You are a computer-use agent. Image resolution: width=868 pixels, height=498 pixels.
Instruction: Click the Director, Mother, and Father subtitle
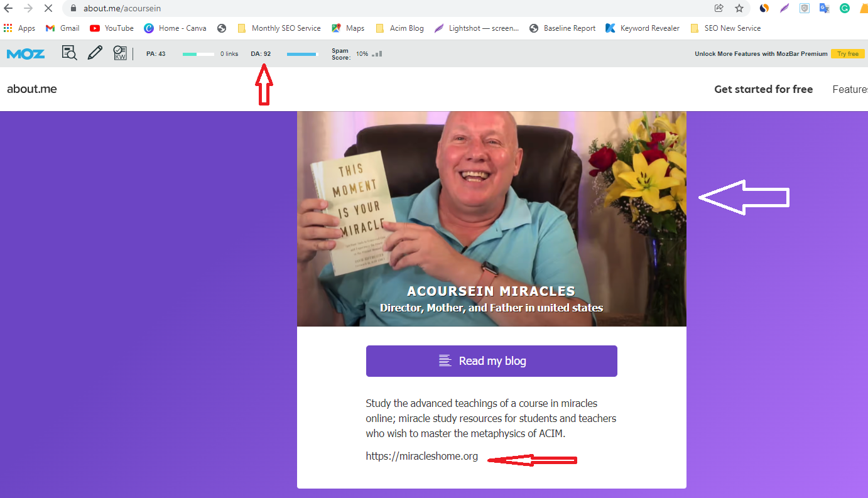[x=491, y=308]
